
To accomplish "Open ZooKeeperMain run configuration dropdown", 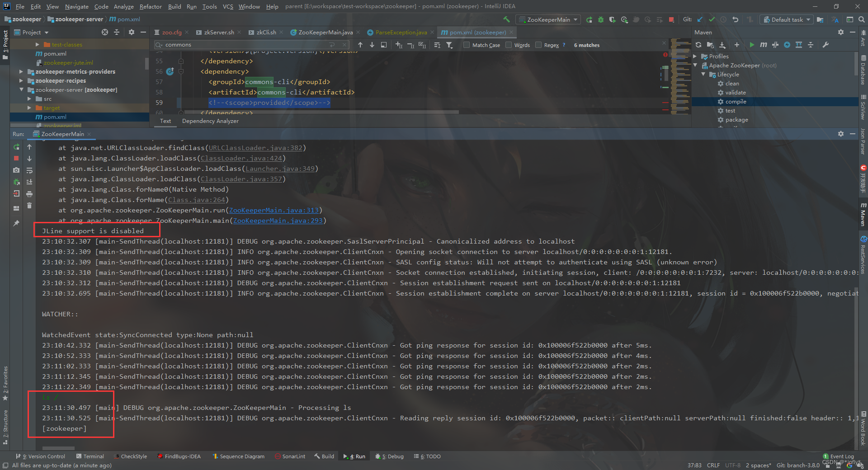I will (548, 19).
